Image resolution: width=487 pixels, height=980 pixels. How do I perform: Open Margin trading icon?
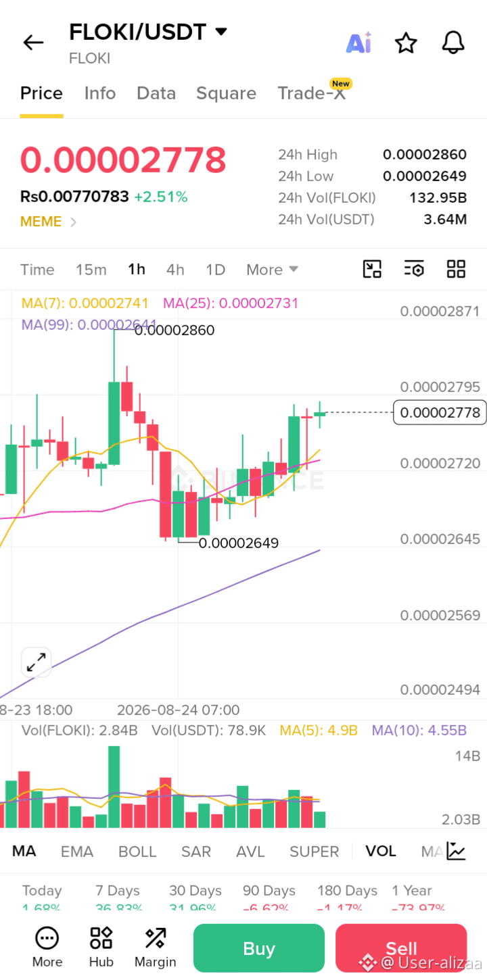click(x=156, y=946)
